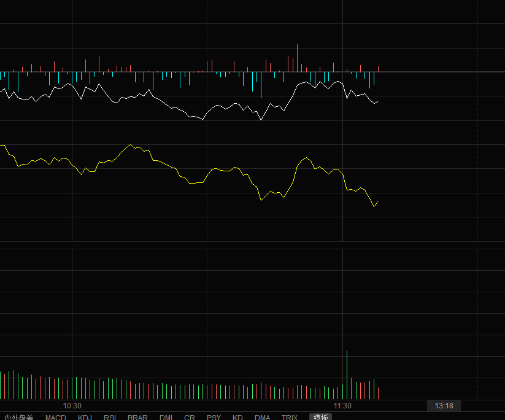Click the right end of the white price line

[x=377, y=101]
